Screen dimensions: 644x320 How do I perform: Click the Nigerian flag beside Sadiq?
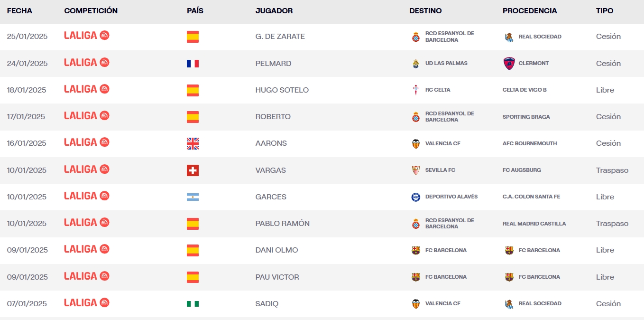tap(193, 304)
